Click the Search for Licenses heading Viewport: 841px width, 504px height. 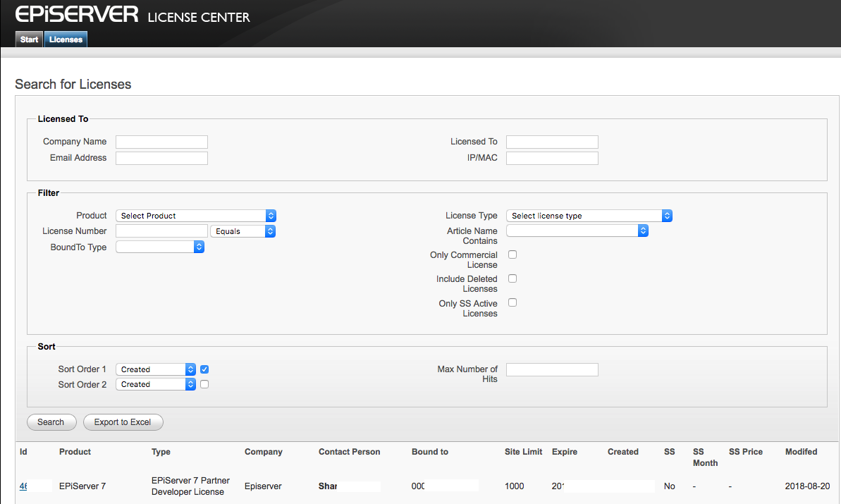tap(73, 84)
